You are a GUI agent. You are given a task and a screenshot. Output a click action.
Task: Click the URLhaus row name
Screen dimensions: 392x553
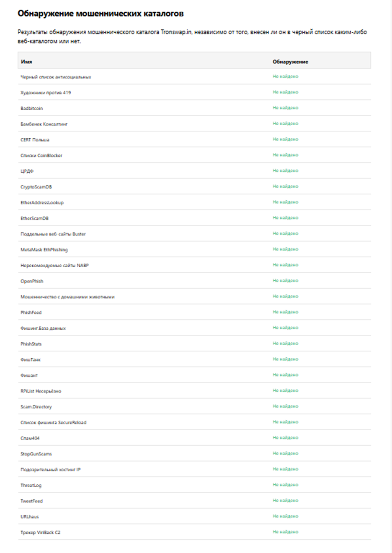(29, 517)
